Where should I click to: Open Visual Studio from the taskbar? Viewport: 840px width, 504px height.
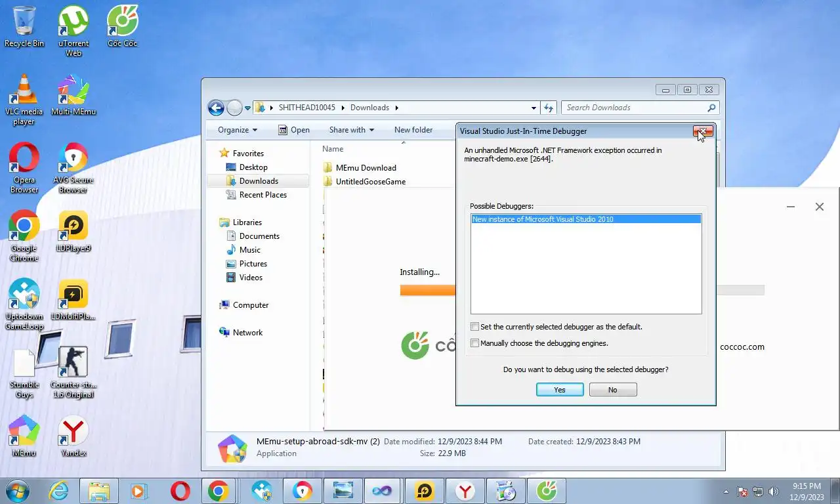(x=382, y=491)
